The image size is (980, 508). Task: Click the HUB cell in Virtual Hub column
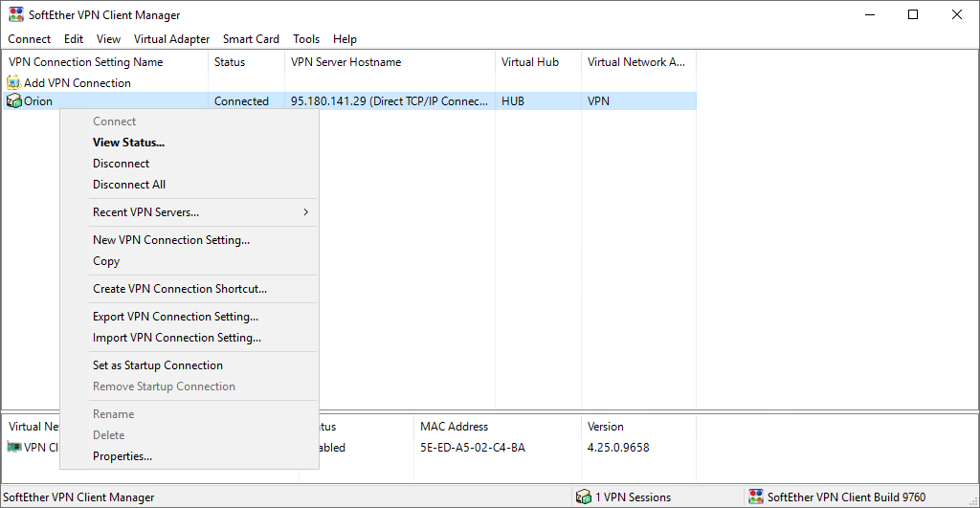coord(513,101)
